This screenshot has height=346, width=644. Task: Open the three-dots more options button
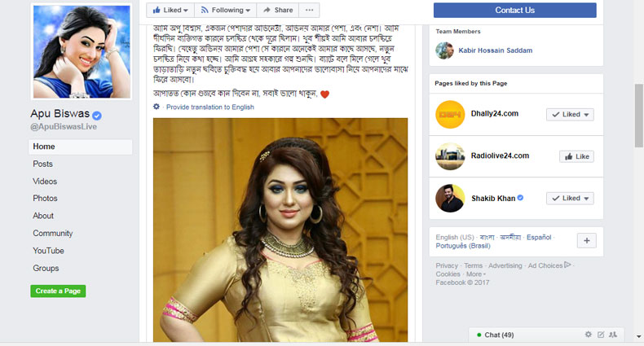(x=309, y=11)
